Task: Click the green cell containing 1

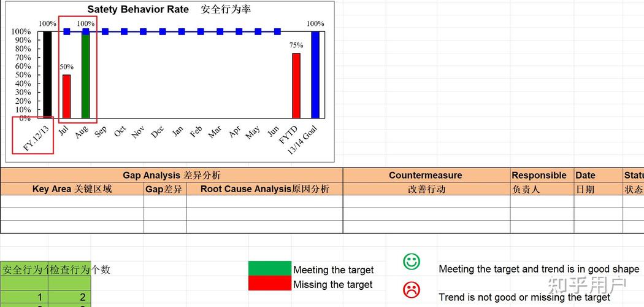Action: coord(25,297)
